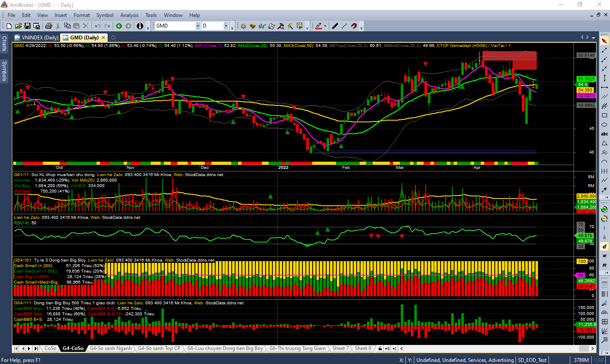Click the Copy icon in toolbar
Viewport: 610px width, 364px height.
(x=67, y=26)
